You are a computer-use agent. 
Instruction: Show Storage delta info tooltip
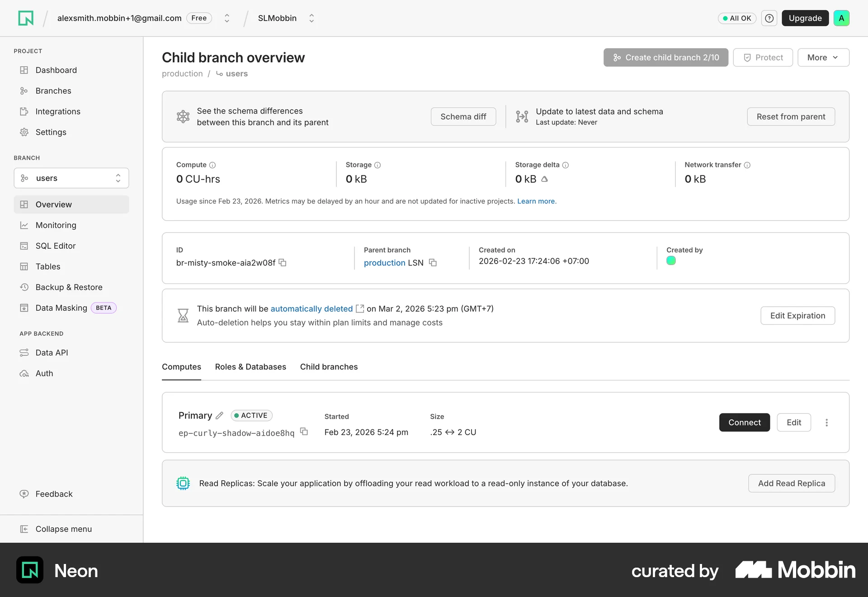(566, 165)
